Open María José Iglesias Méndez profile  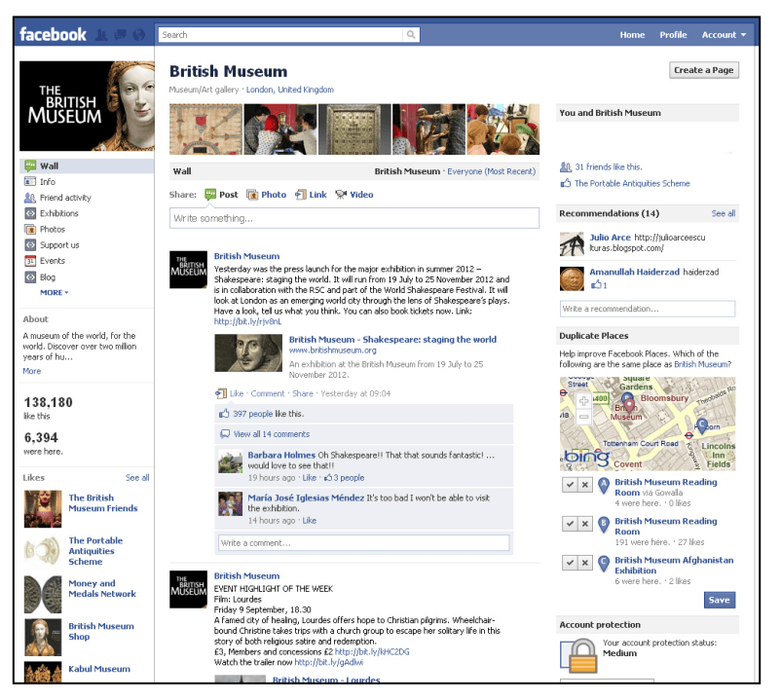pyautogui.click(x=306, y=497)
